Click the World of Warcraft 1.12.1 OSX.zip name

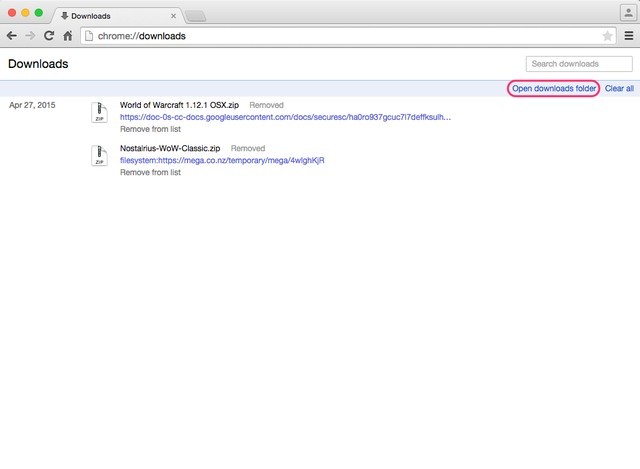[179, 105]
